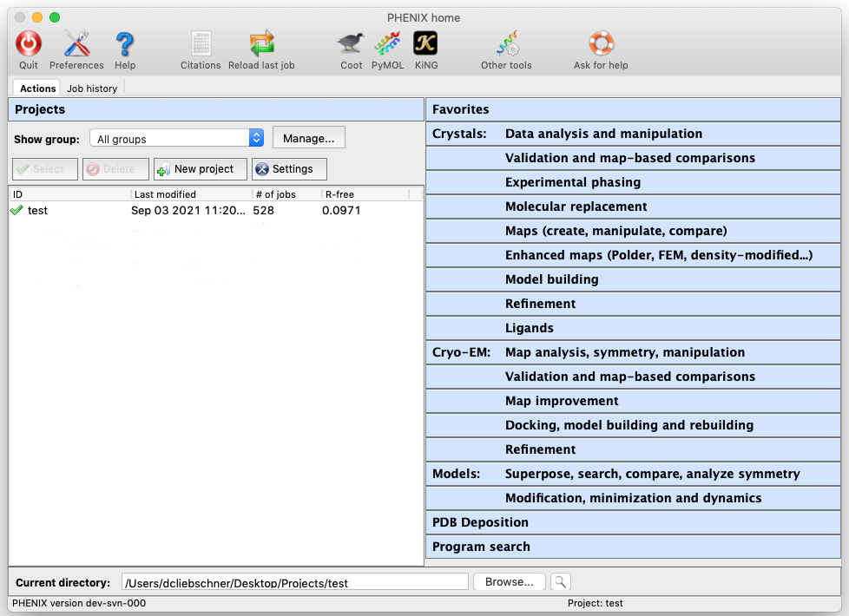
Task: Select the test project row
Action: tap(37, 210)
